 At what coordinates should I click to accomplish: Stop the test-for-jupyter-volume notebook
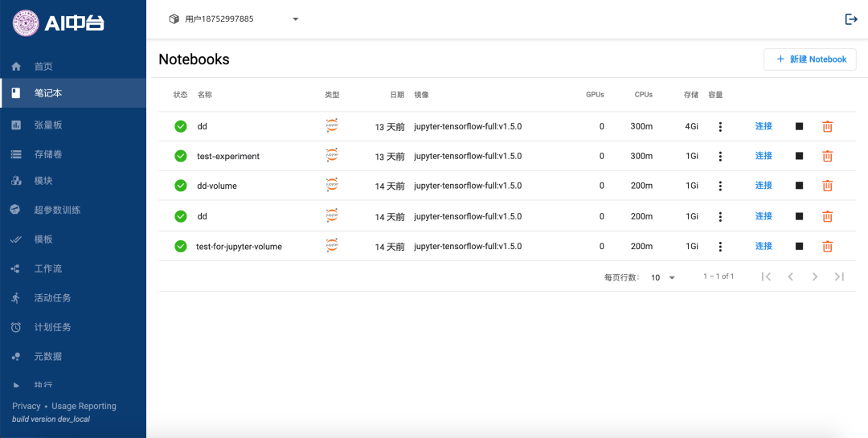click(800, 247)
